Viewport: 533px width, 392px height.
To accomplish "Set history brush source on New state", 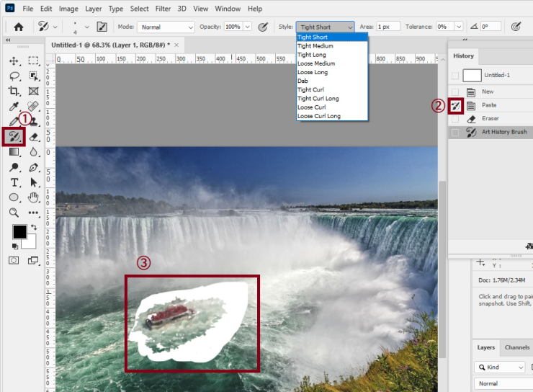I will [x=455, y=92].
